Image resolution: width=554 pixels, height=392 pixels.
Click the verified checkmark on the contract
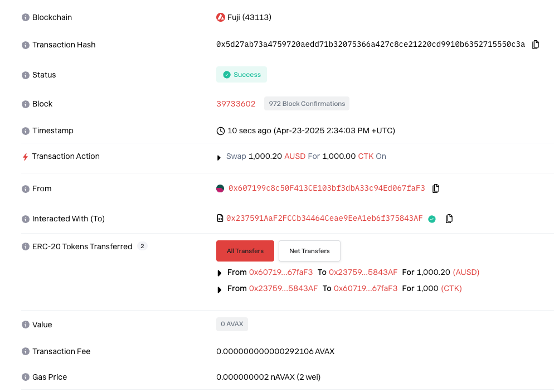[x=432, y=219]
